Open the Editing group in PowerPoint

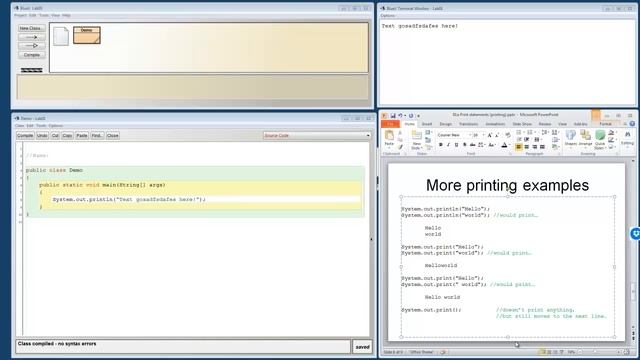coord(627,139)
